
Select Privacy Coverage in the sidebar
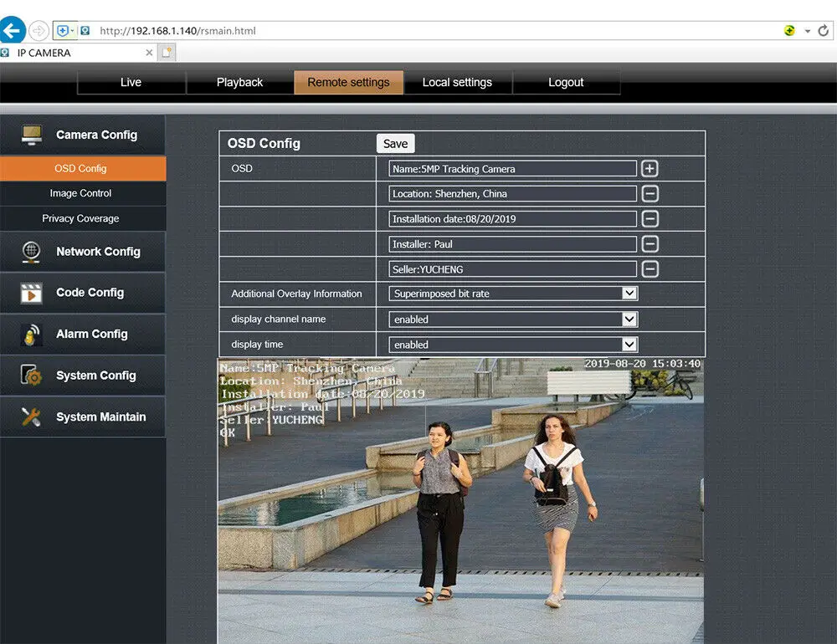[80, 218]
